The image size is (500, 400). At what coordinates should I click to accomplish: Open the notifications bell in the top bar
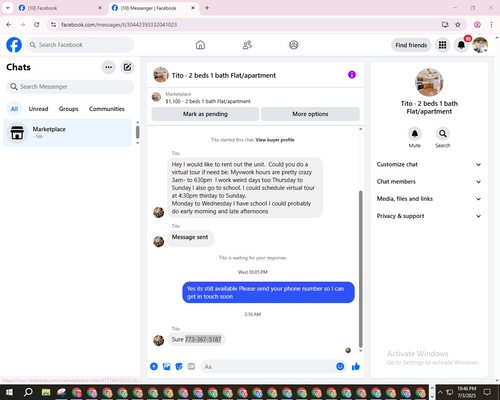pyautogui.click(x=461, y=45)
